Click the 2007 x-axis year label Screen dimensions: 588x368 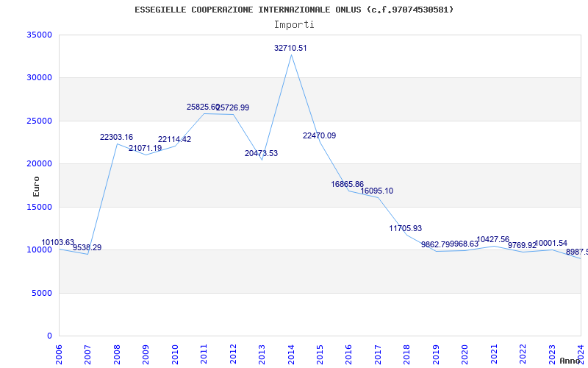pyautogui.click(x=87, y=353)
